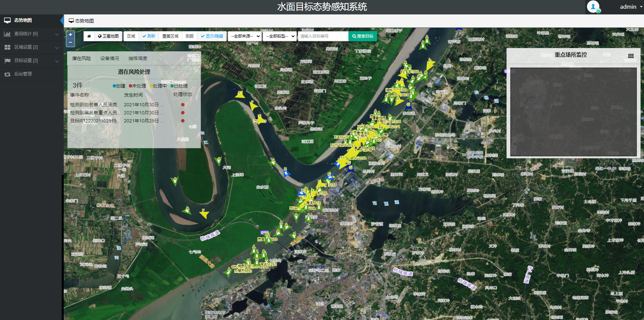Screen dimensions: 644x320
Task: Click red status dot of first risk event
Action: tap(183, 105)
